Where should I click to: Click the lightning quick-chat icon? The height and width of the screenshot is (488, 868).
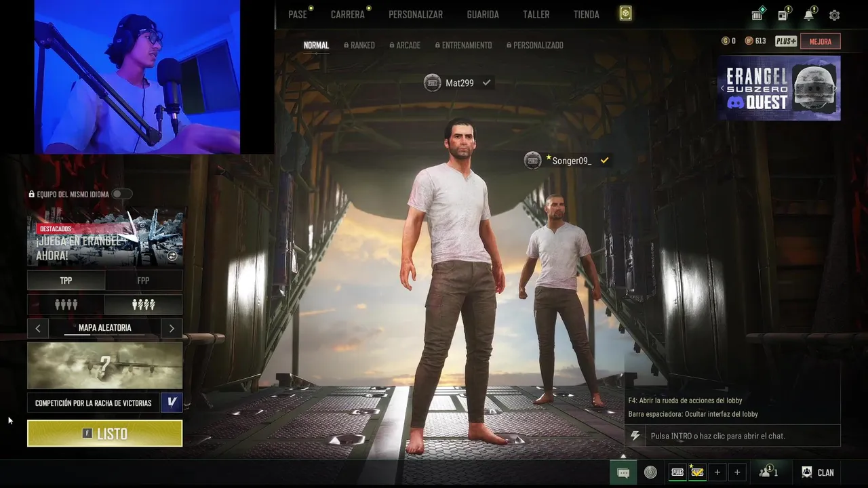pos(635,436)
